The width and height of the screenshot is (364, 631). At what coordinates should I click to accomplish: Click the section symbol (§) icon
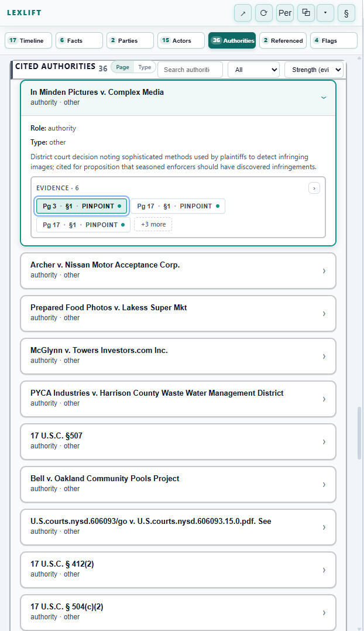pos(346,13)
